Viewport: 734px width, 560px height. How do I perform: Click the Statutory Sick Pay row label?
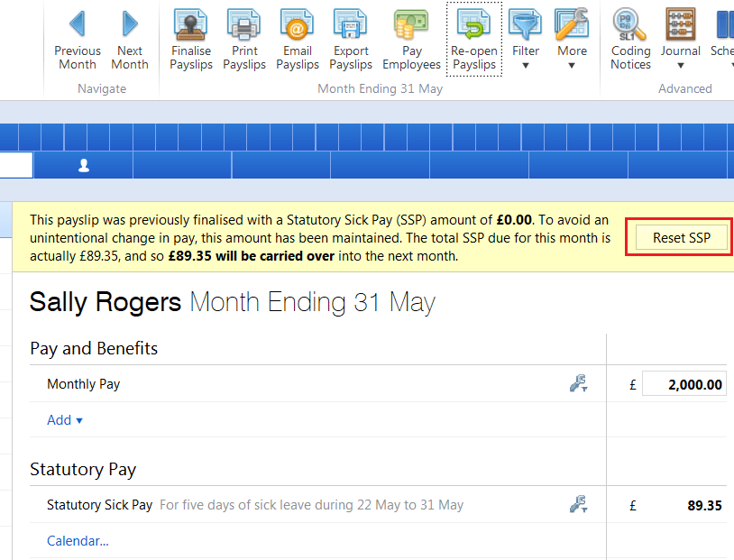tap(100, 505)
